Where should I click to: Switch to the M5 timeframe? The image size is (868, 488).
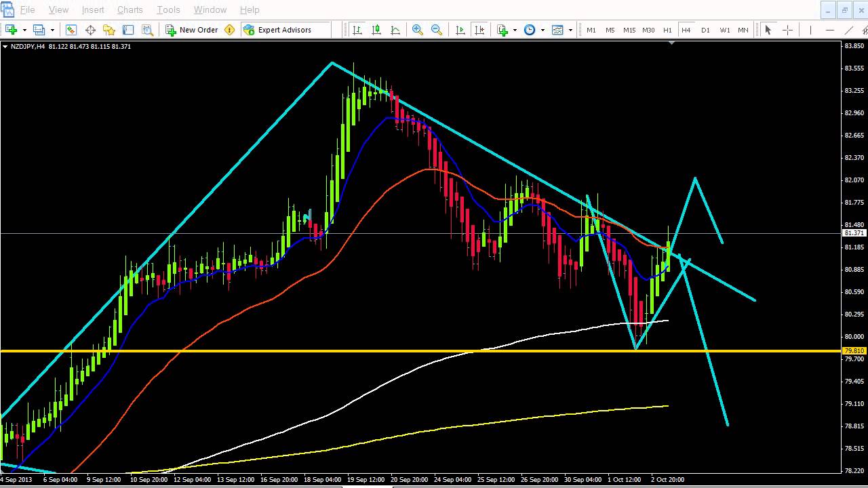click(x=610, y=30)
